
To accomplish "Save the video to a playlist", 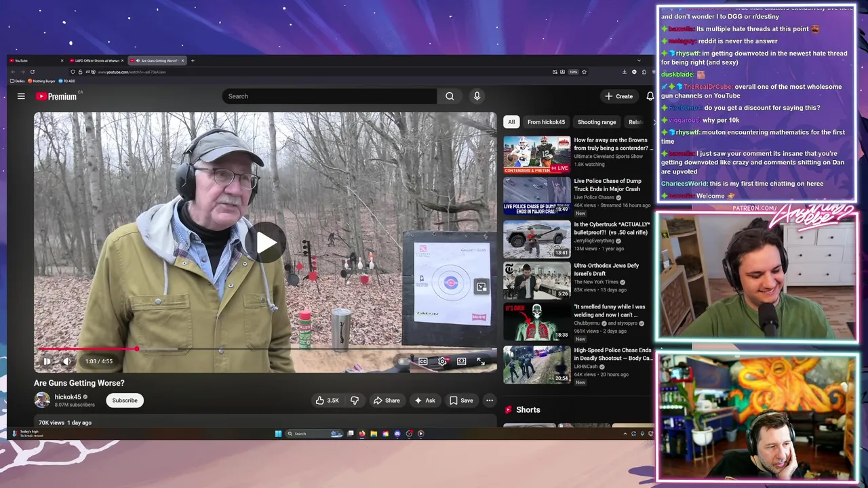I will 461,401.
